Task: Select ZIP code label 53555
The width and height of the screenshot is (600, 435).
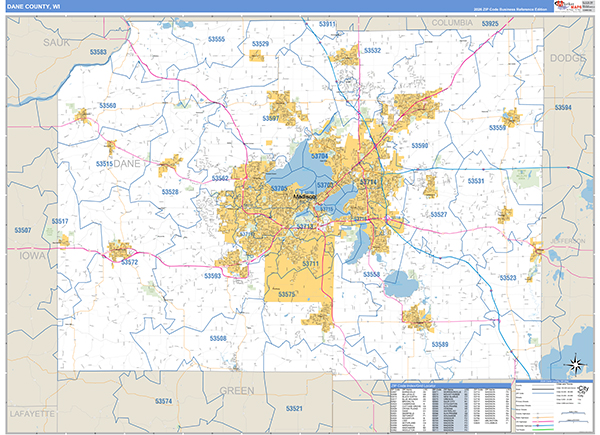Action: 217,39
